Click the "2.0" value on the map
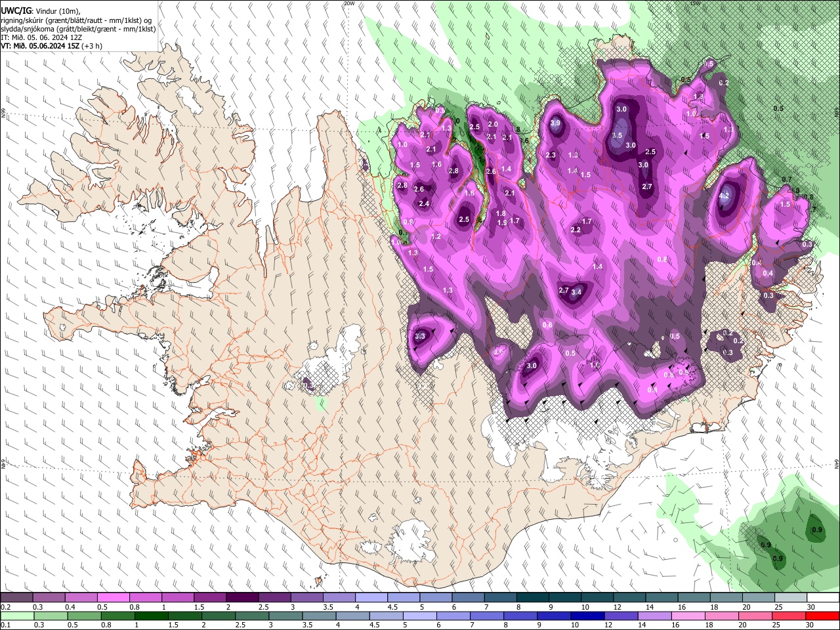The width and height of the screenshot is (840, 630). pos(493,124)
